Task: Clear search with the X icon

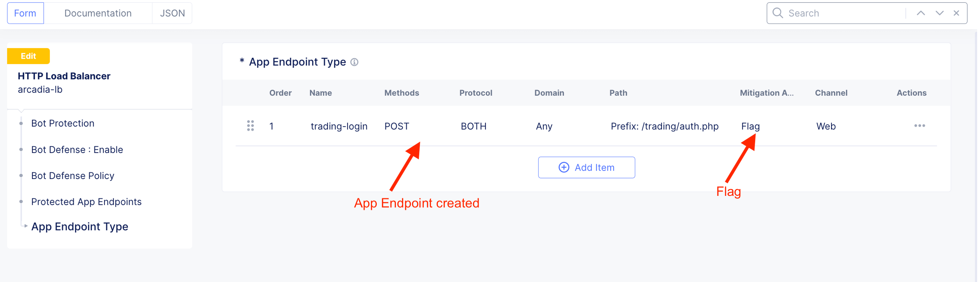Action: tap(956, 13)
